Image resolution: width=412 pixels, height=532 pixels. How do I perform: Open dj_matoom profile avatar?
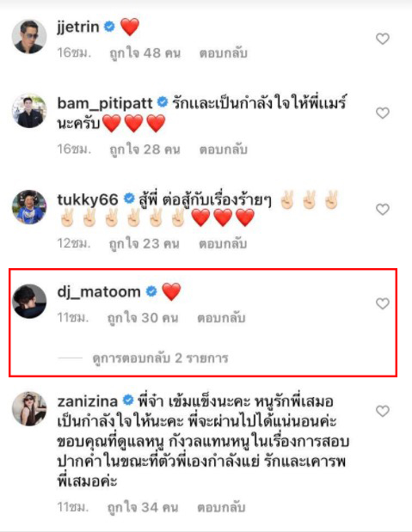click(29, 302)
